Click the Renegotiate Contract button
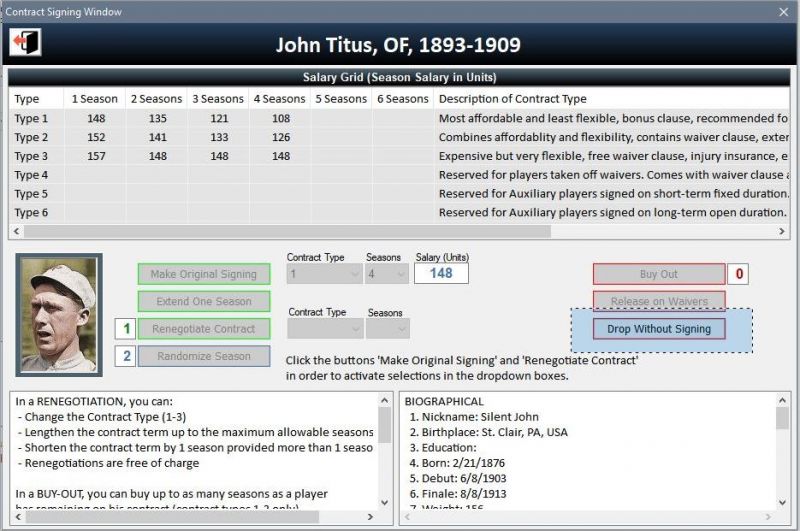Image resolution: width=800 pixels, height=531 pixels. click(203, 328)
